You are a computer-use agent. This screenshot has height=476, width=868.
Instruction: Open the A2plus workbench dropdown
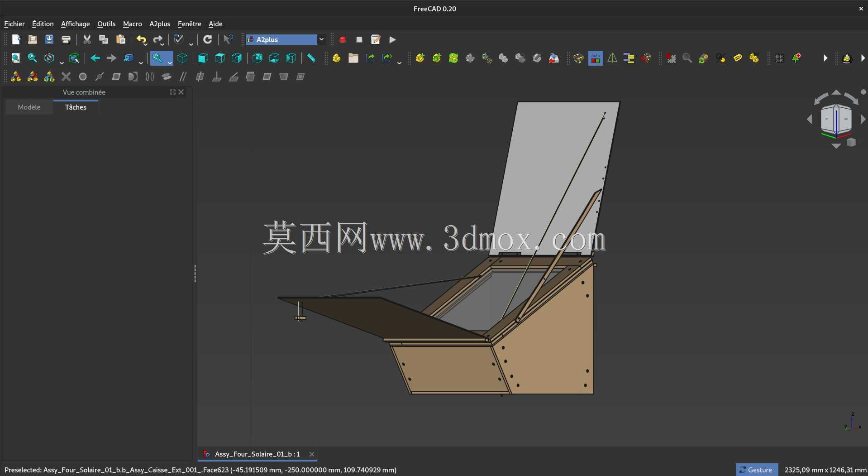tap(285, 40)
